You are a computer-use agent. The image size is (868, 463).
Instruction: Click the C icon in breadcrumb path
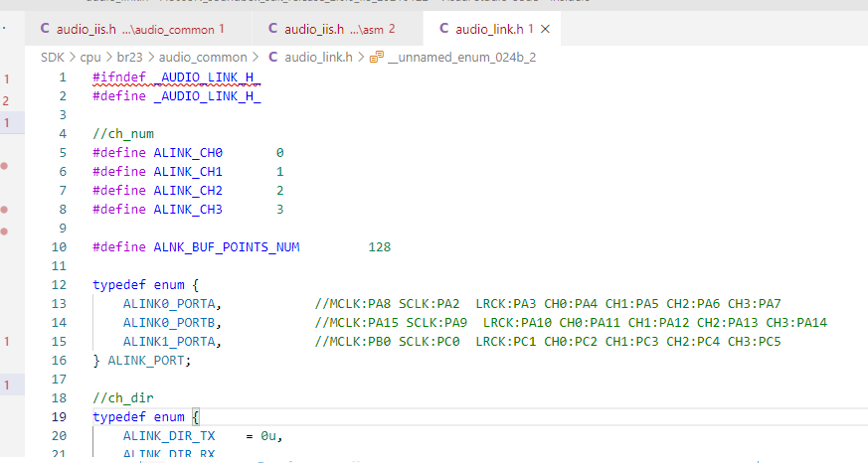click(x=272, y=57)
